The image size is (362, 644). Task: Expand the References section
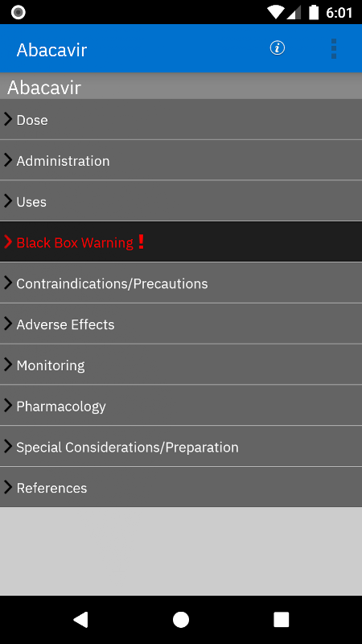point(181,487)
